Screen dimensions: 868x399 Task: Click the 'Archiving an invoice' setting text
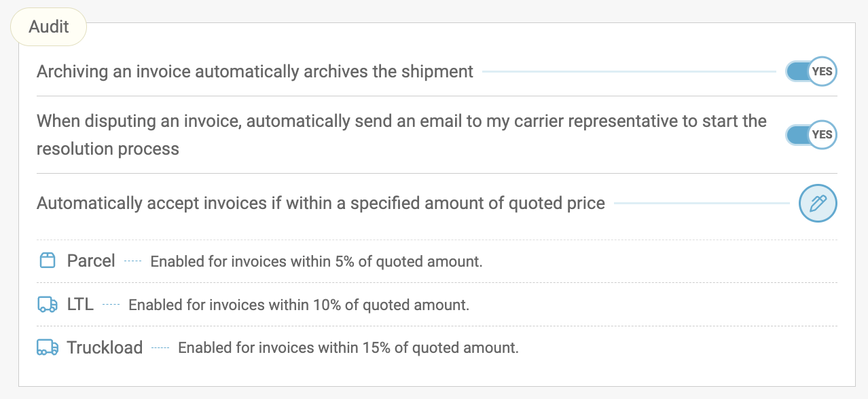(255, 71)
